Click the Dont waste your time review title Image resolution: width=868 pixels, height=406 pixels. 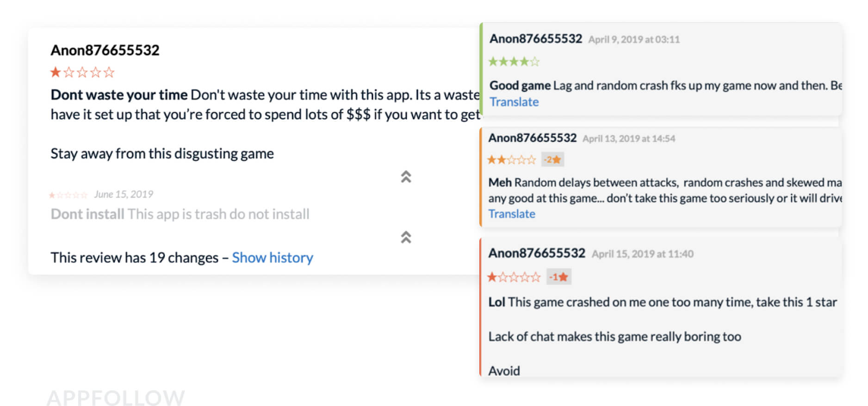(x=119, y=95)
